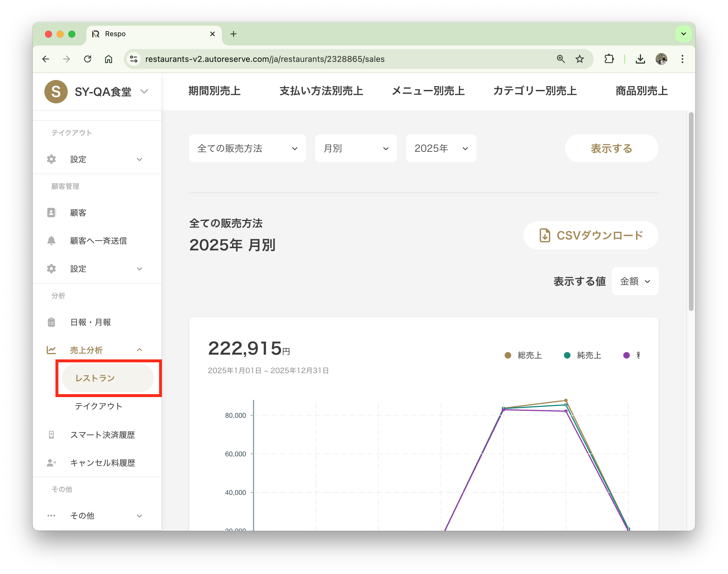Click the vertical page scrollbar

(691, 212)
